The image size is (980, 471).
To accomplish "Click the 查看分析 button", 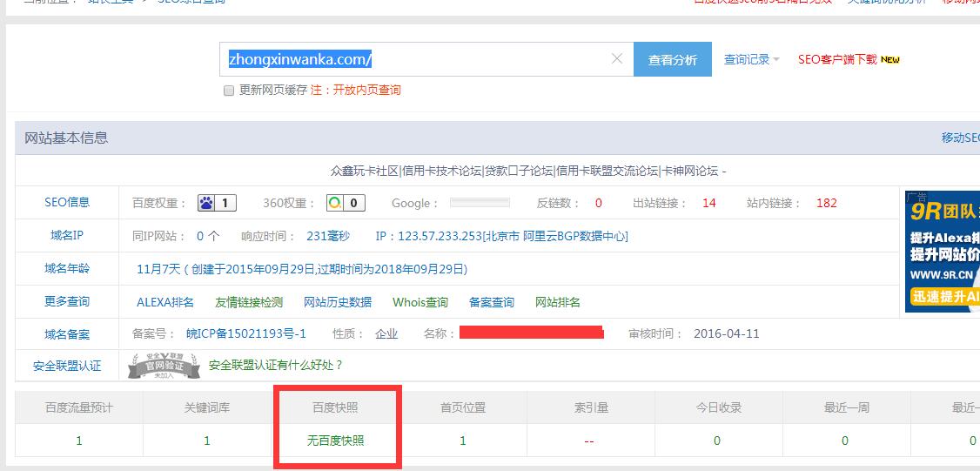I will point(673,59).
